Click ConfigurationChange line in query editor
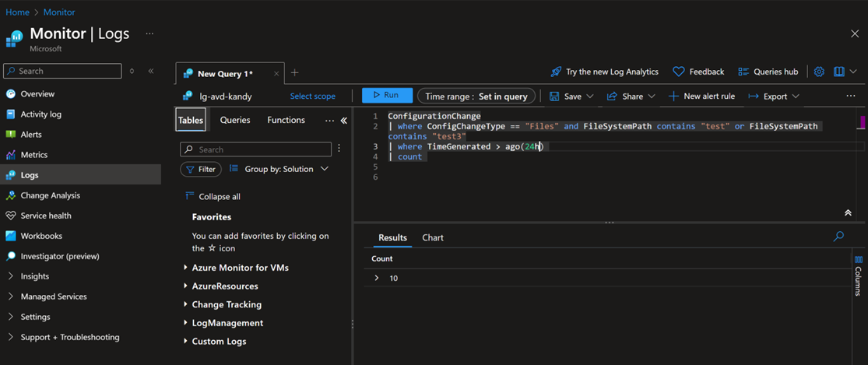The width and height of the screenshot is (868, 365). click(434, 116)
